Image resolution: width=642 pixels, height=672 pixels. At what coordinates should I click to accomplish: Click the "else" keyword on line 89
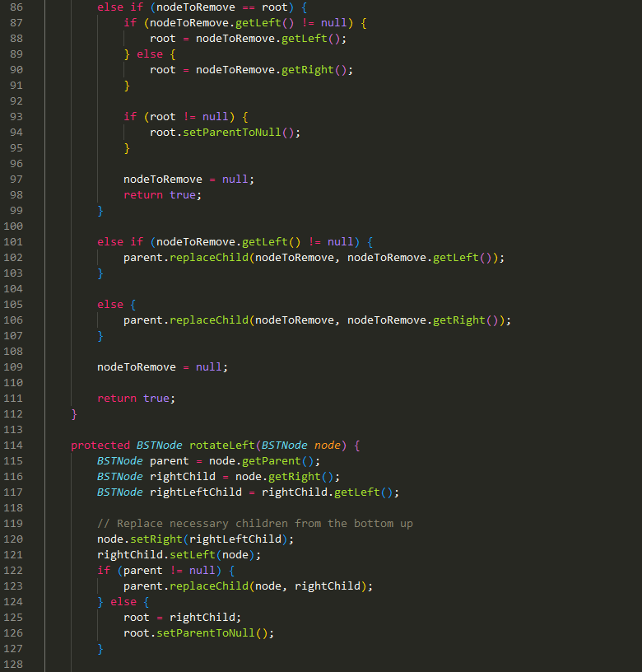pos(150,54)
